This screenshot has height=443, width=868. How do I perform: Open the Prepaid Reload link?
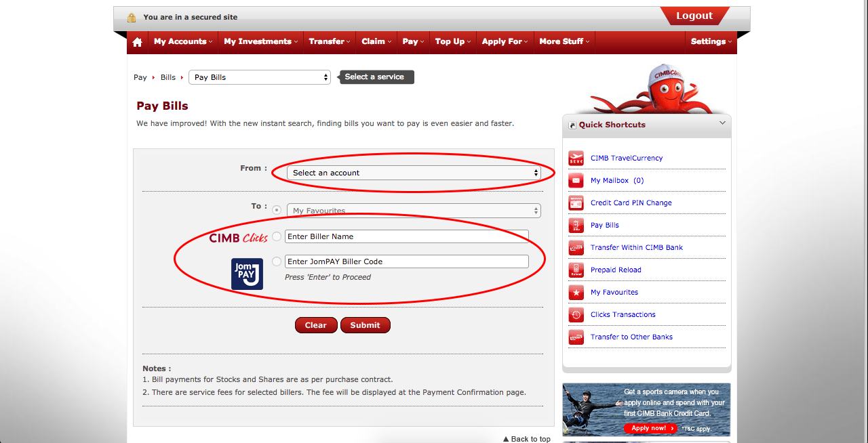[616, 270]
